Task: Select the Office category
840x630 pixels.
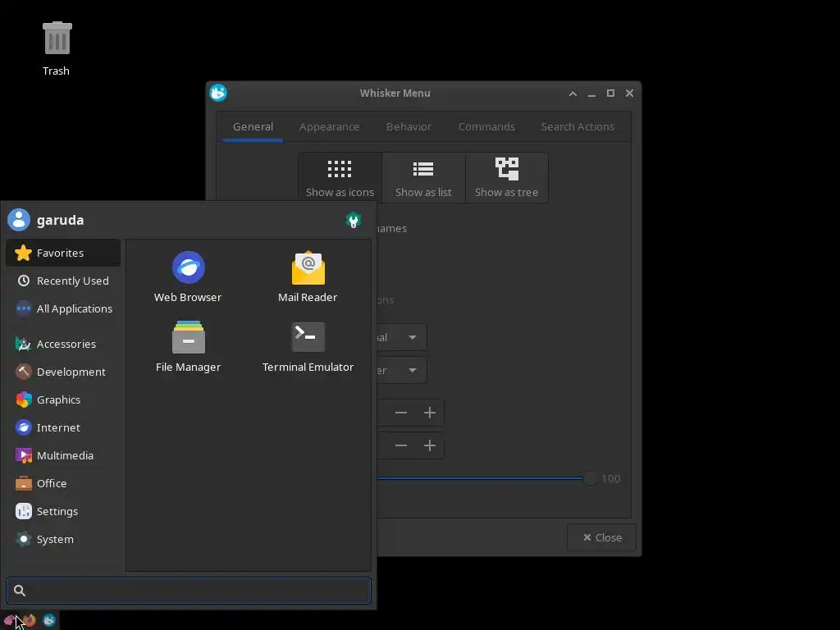Action: click(x=63, y=483)
